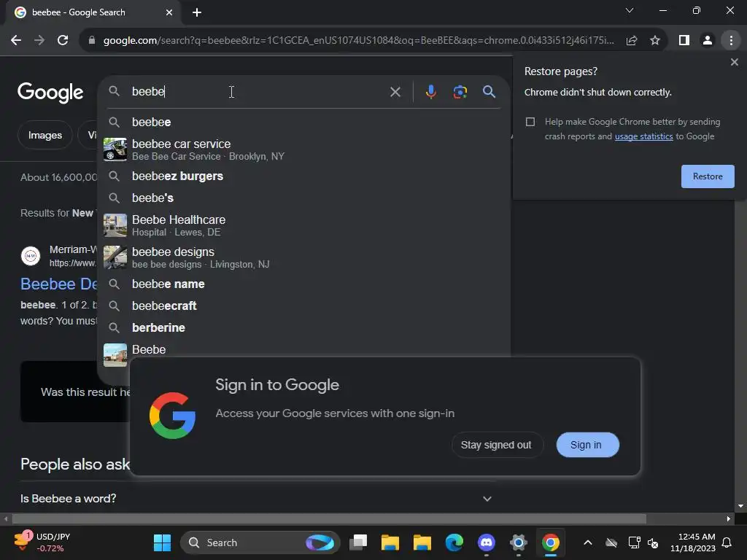Pick the "beebe's" suggestion
This screenshot has height=560, width=747.
304,198
